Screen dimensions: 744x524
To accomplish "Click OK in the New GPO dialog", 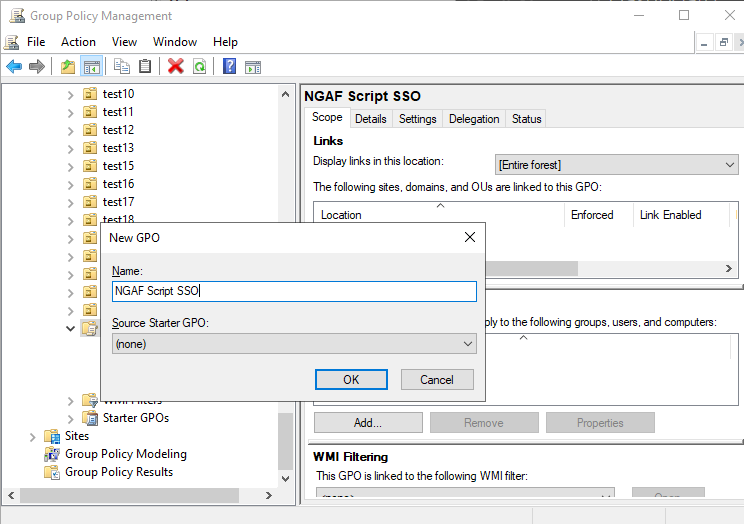I will 350,380.
